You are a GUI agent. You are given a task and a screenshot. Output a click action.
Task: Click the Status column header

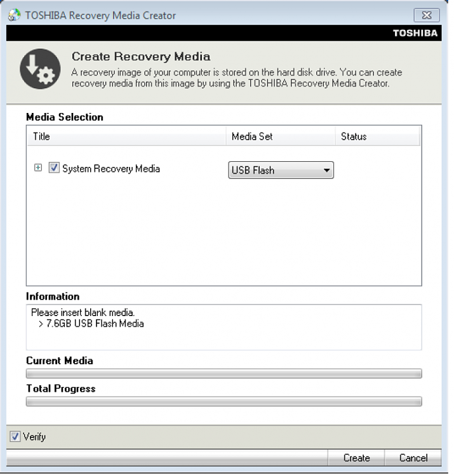point(377,136)
